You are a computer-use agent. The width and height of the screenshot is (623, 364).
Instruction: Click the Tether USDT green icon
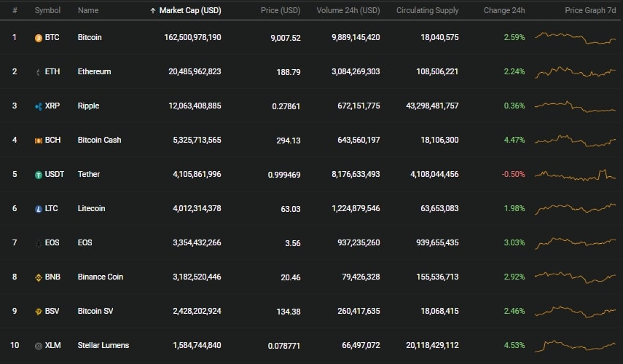39,175
